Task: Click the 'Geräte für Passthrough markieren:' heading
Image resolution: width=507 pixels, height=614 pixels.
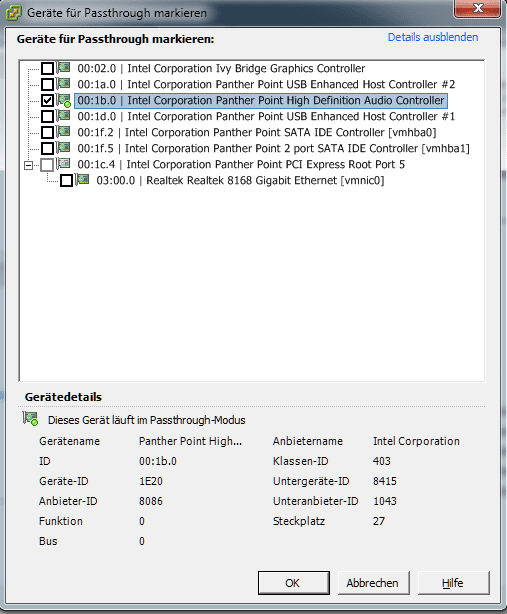Action: click(x=115, y=39)
